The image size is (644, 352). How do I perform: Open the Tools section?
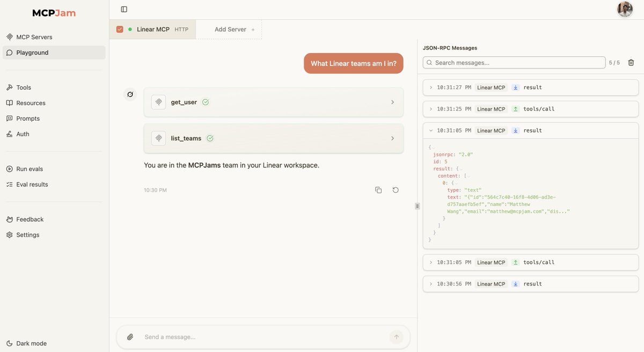pos(54,87)
